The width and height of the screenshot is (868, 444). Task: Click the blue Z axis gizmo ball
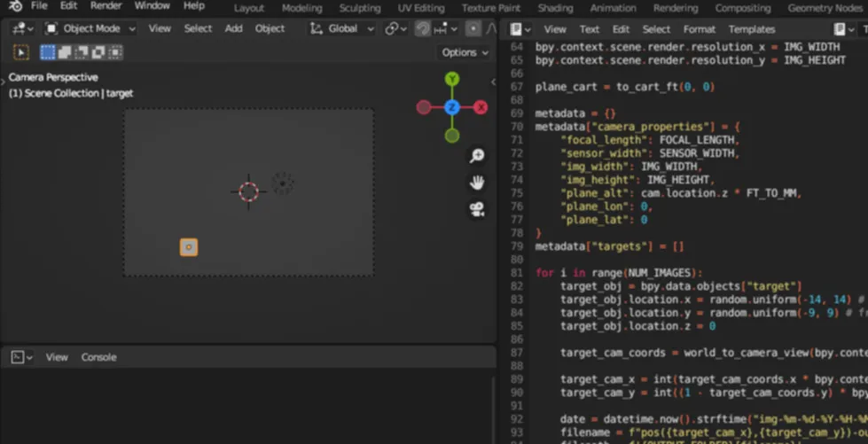pyautogui.click(x=452, y=107)
